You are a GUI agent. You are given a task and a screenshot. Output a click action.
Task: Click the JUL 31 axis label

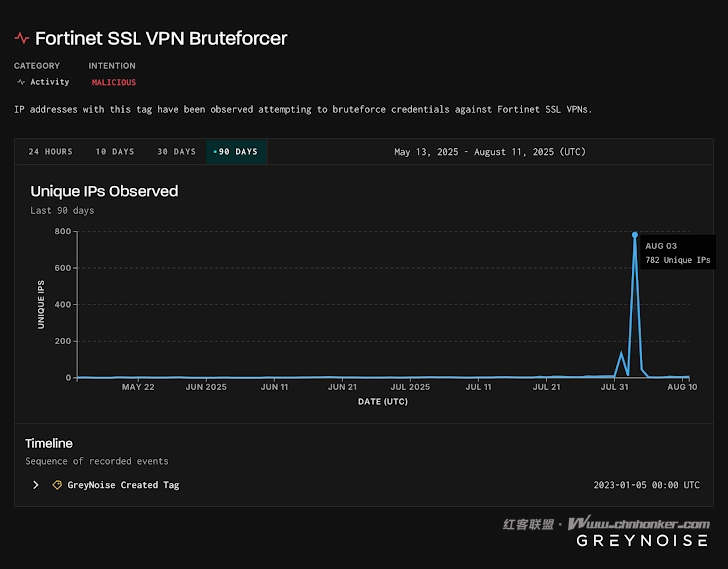pyautogui.click(x=614, y=387)
